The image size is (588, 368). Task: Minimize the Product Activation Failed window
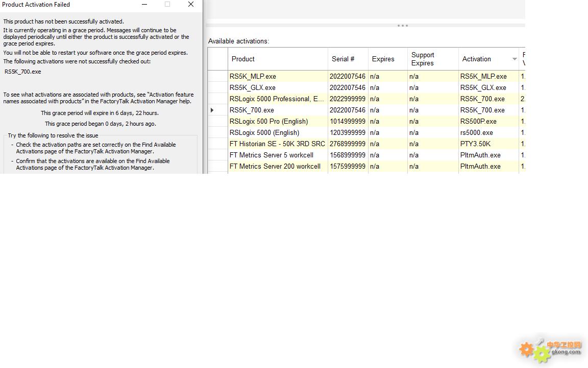pos(144,5)
